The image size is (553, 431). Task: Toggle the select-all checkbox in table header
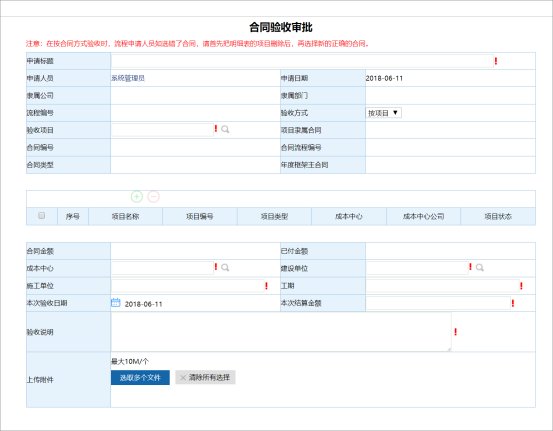(x=42, y=216)
